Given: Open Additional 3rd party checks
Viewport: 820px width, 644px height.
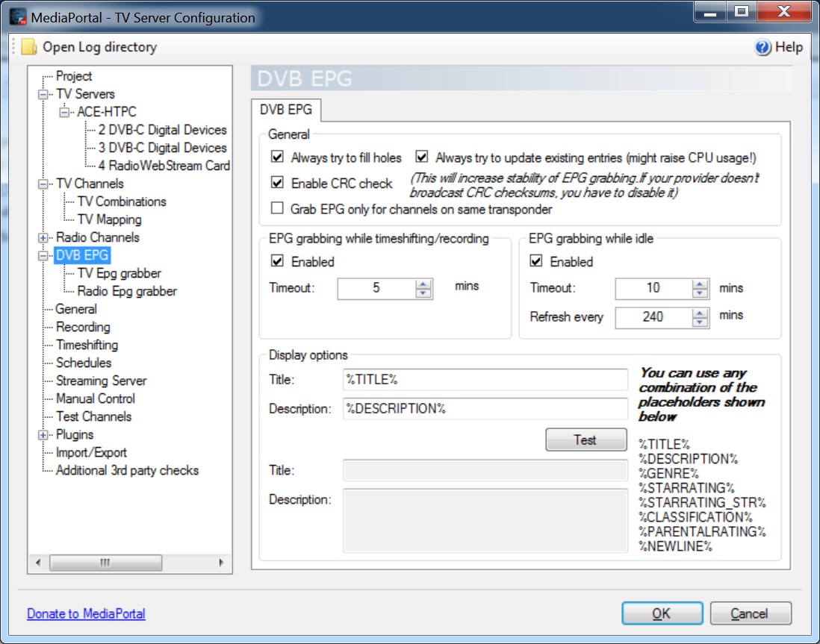Looking at the screenshot, I should (x=128, y=470).
